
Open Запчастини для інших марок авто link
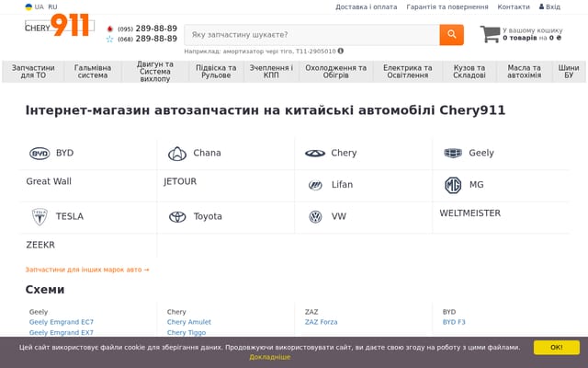click(87, 270)
